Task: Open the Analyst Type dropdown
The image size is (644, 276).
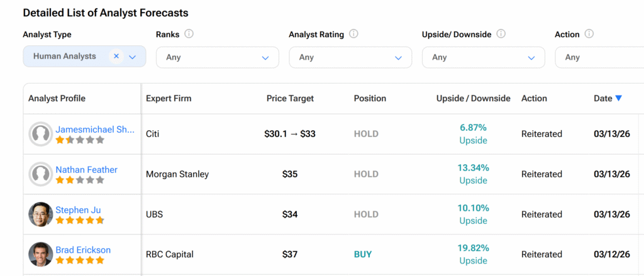Action: (x=132, y=57)
